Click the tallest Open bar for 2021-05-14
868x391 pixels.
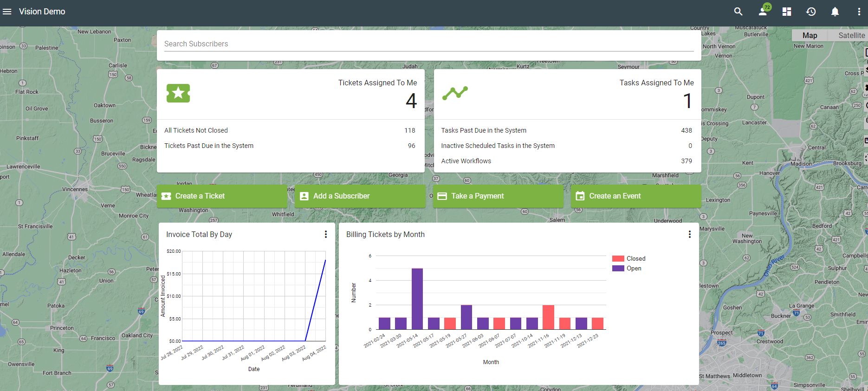417,299
